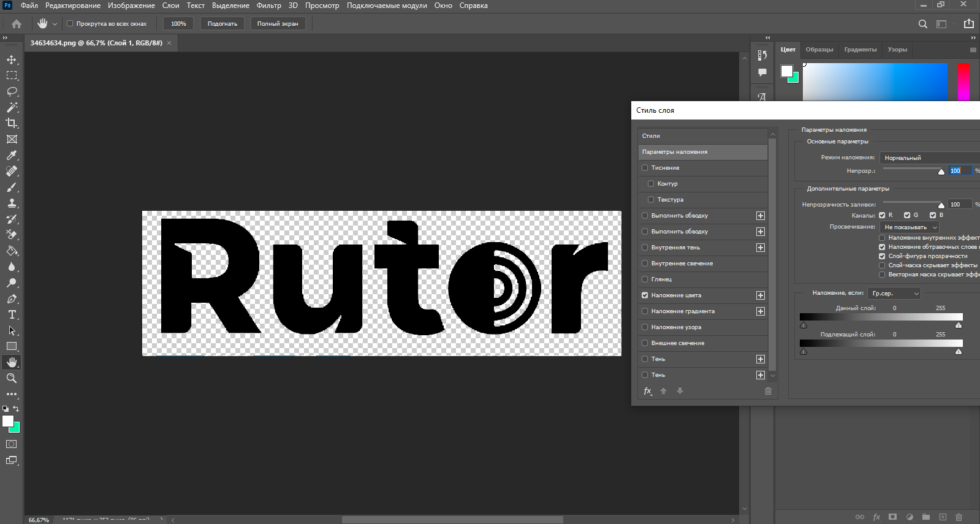
Task: Add another Наложение цвета effect with plus icon
Action: [761, 295]
